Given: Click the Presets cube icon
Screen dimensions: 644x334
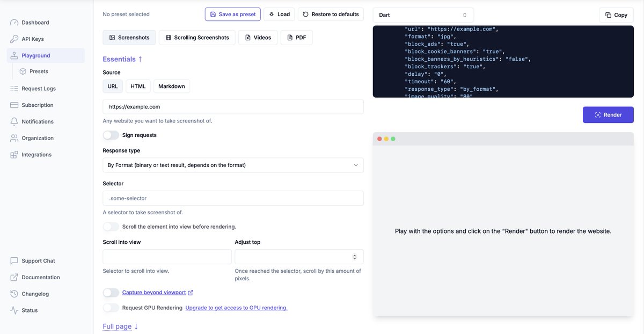Looking at the screenshot, I should click(23, 71).
